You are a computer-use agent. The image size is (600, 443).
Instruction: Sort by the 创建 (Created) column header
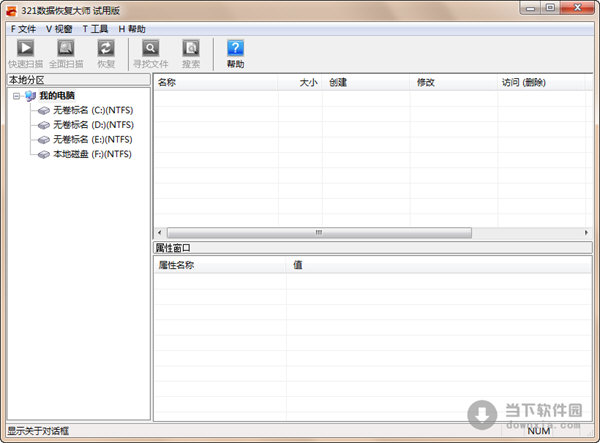pos(366,83)
